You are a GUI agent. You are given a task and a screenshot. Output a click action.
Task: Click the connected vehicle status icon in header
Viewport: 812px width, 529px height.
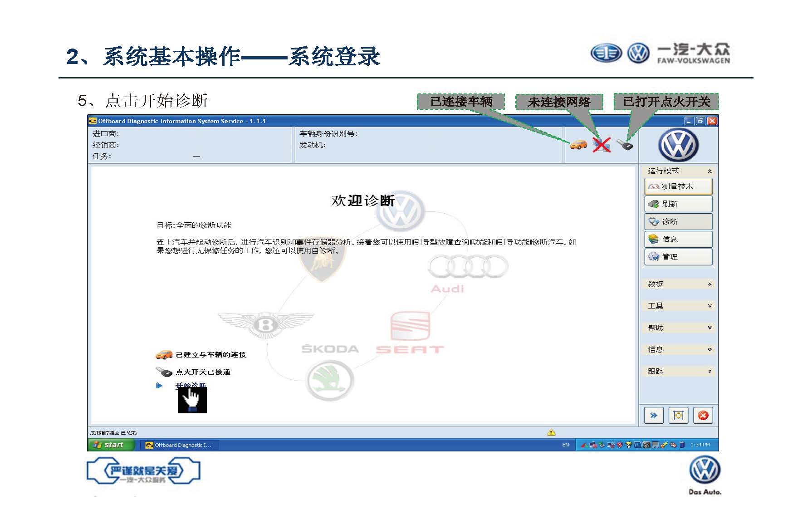click(x=578, y=145)
